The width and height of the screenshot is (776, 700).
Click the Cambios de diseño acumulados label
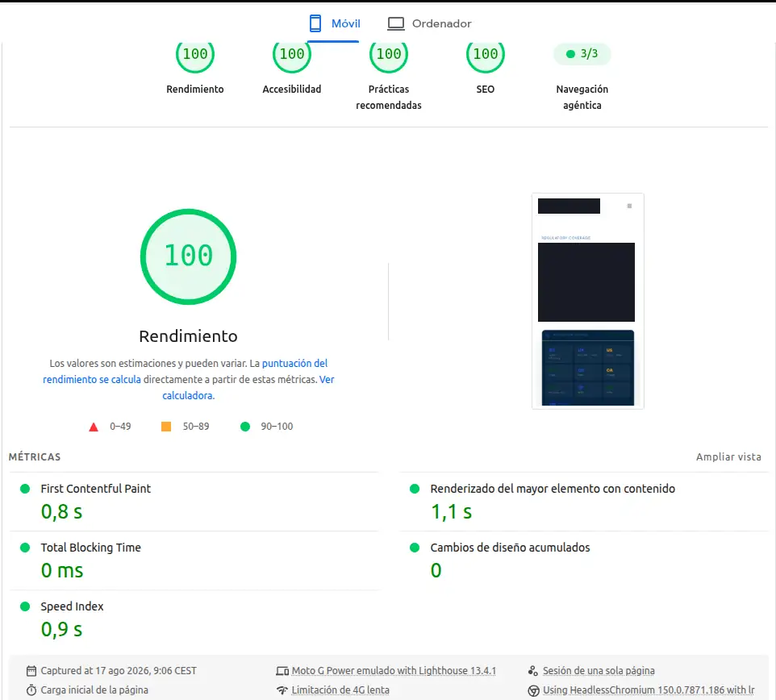510,548
